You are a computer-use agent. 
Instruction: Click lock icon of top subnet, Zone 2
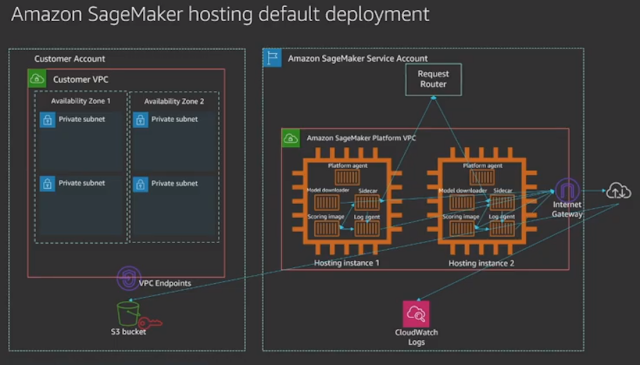point(140,120)
